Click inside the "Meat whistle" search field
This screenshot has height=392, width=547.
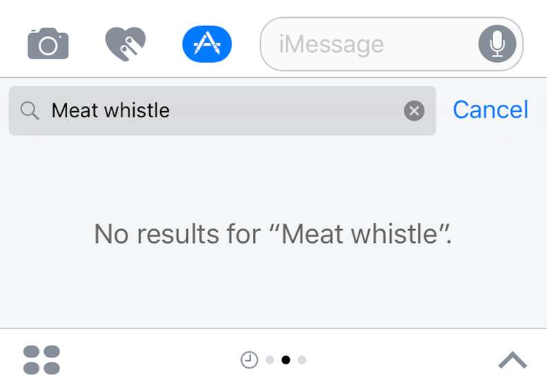click(276, 110)
